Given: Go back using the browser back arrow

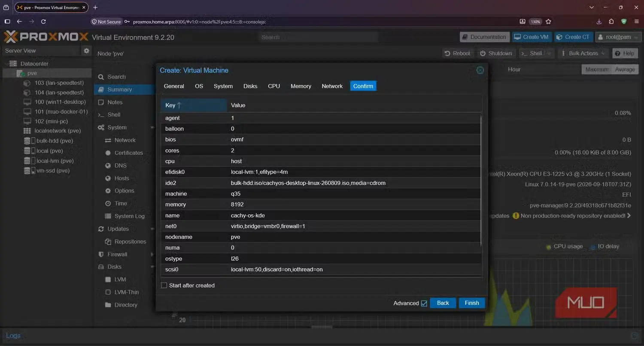Looking at the screenshot, I should coord(19,21).
